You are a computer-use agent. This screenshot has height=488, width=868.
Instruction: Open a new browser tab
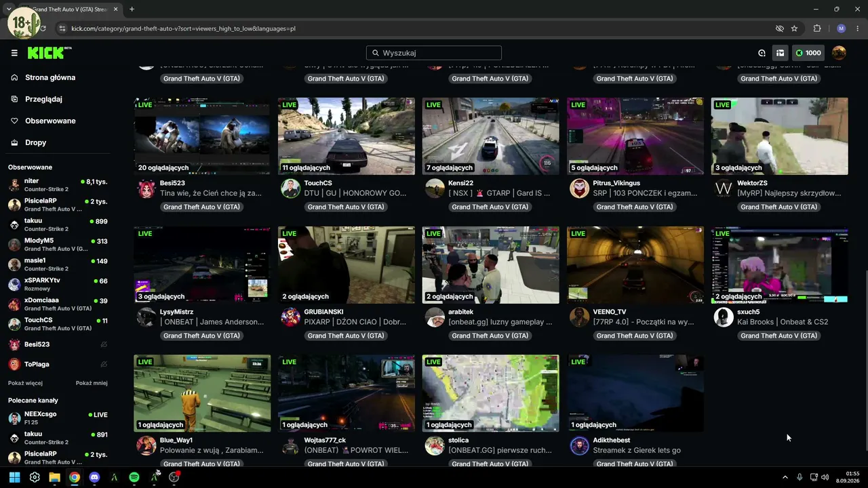(x=132, y=9)
